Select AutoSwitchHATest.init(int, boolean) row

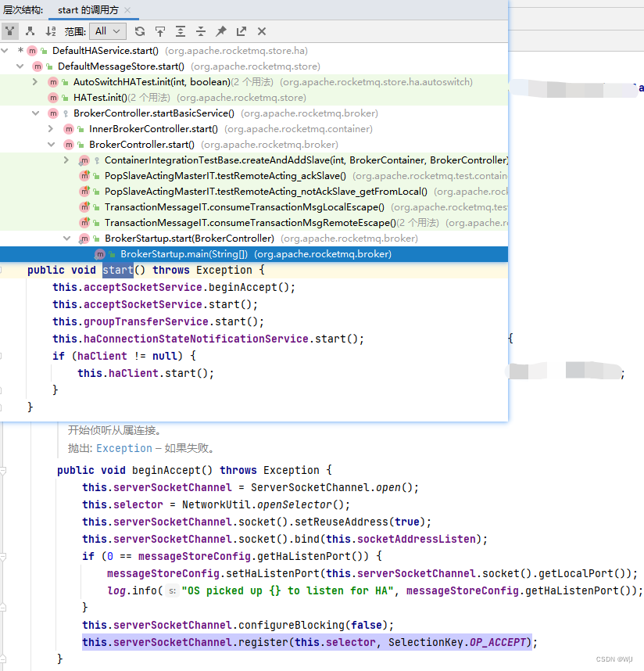coord(254,82)
